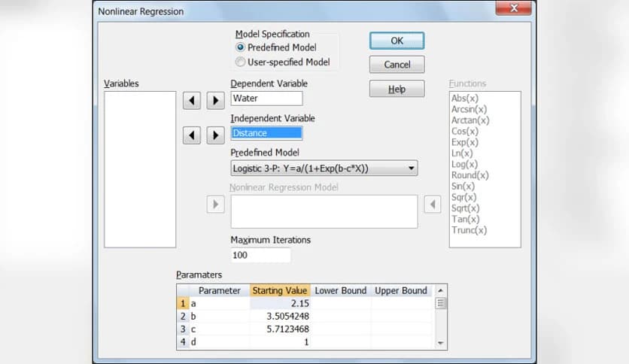Select row header 4 in parameters table
The image size is (629, 364).
point(183,342)
